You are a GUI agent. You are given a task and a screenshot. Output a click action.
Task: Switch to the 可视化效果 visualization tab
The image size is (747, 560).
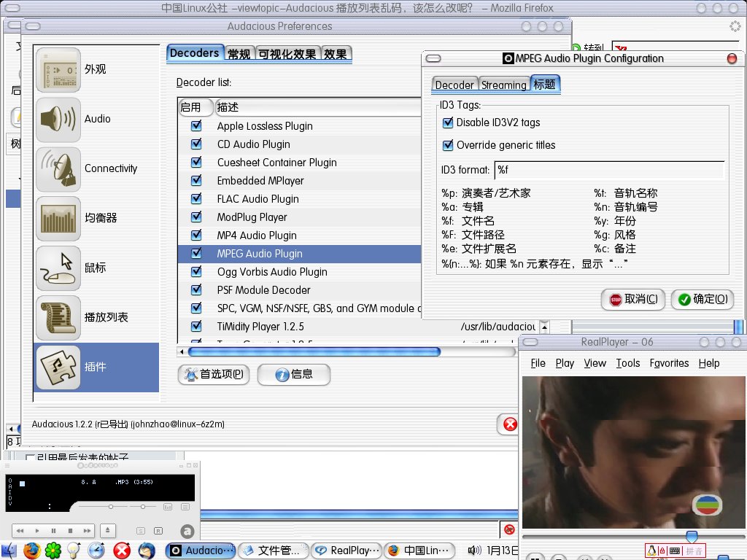point(287,54)
